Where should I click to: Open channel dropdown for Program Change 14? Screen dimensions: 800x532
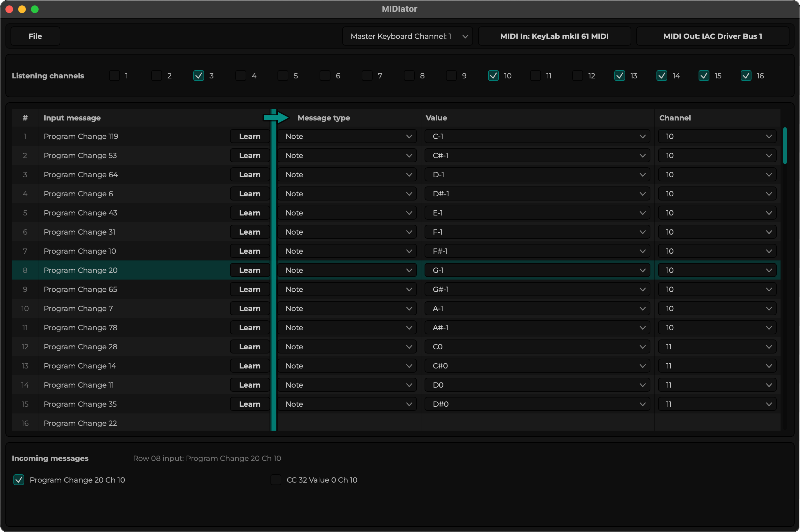(717, 366)
